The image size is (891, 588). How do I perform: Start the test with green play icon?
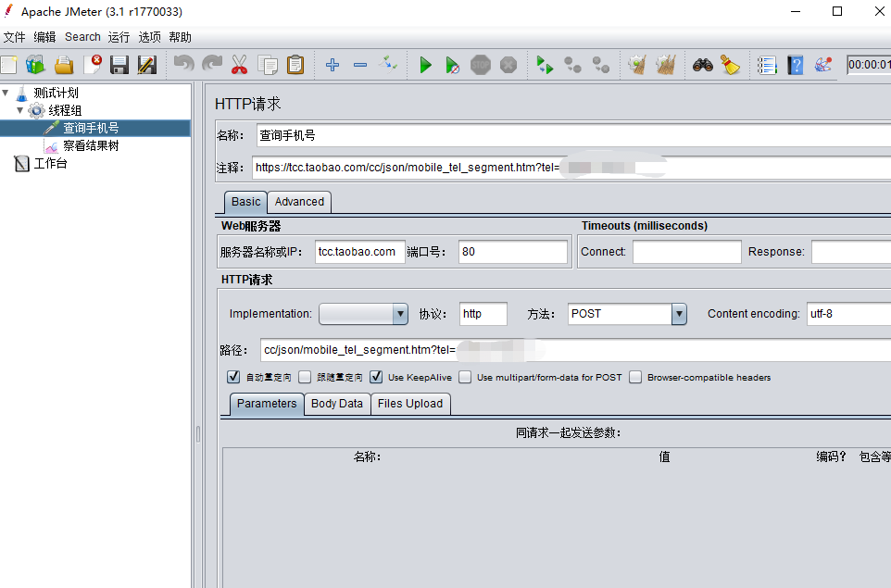pos(425,65)
